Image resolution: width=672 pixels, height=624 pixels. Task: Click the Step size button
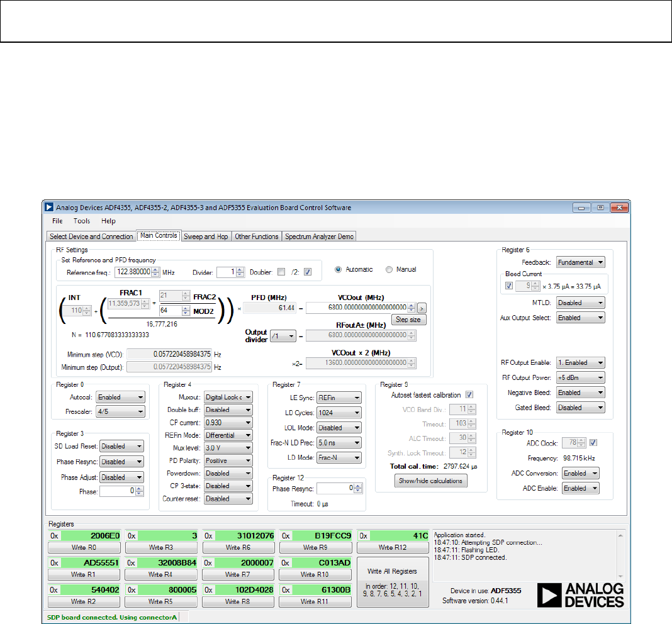[x=409, y=320]
